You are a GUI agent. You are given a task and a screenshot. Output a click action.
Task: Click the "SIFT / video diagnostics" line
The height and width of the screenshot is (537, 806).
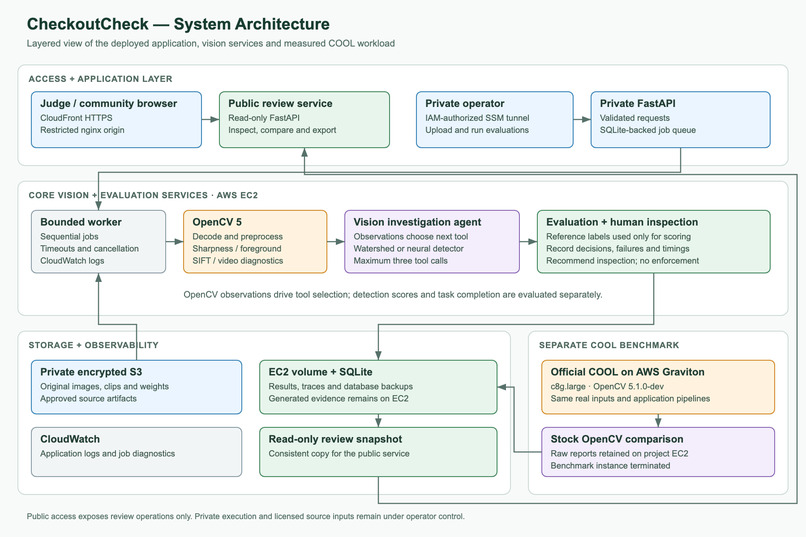237,261
